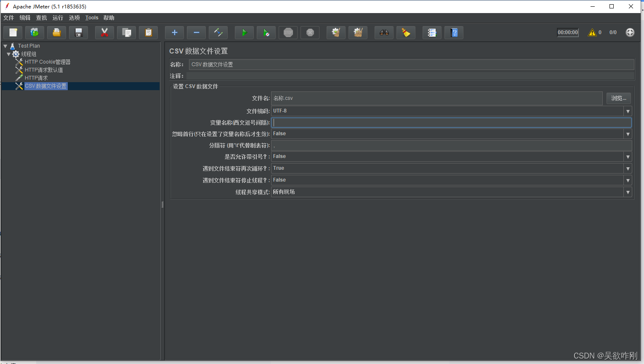Viewport: 644px width, 364px height.
Task: Click the 分隔符 delimiter field
Action: click(451, 145)
